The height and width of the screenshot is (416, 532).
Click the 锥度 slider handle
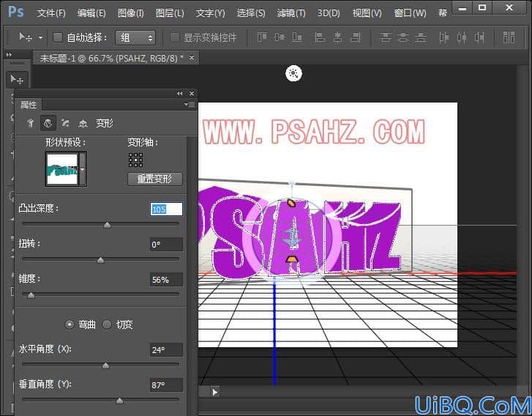[31, 295]
